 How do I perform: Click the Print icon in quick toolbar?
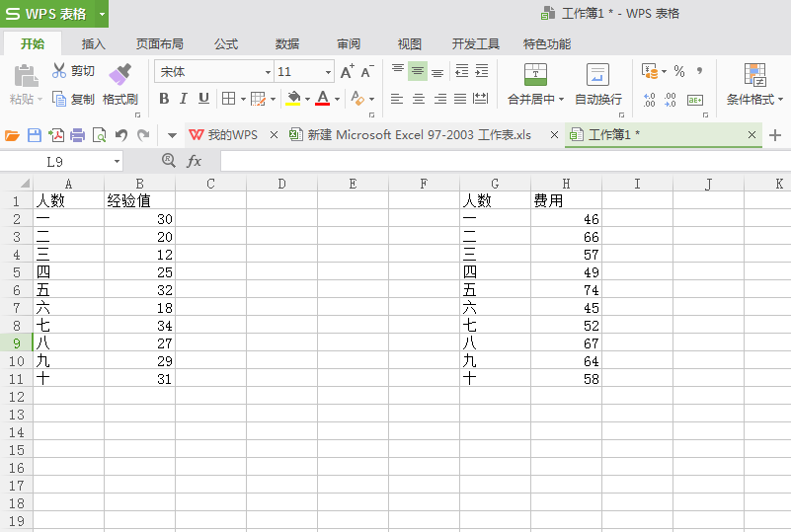(x=77, y=135)
